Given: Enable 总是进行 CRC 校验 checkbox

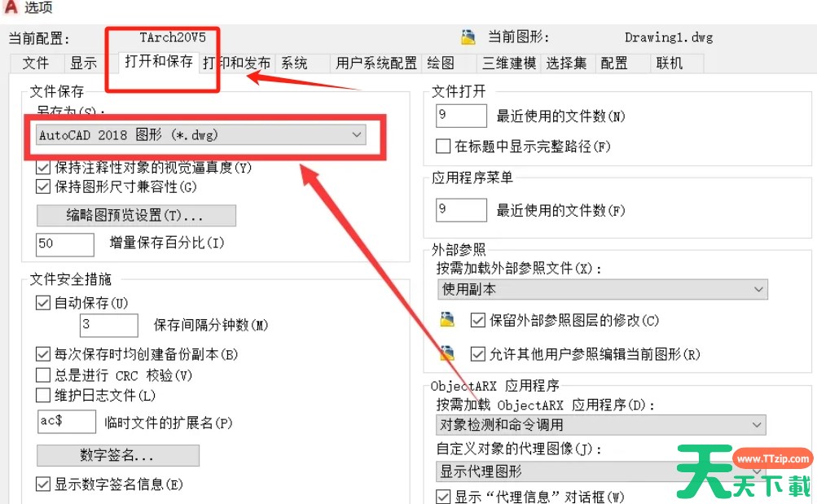Looking at the screenshot, I should coord(42,375).
